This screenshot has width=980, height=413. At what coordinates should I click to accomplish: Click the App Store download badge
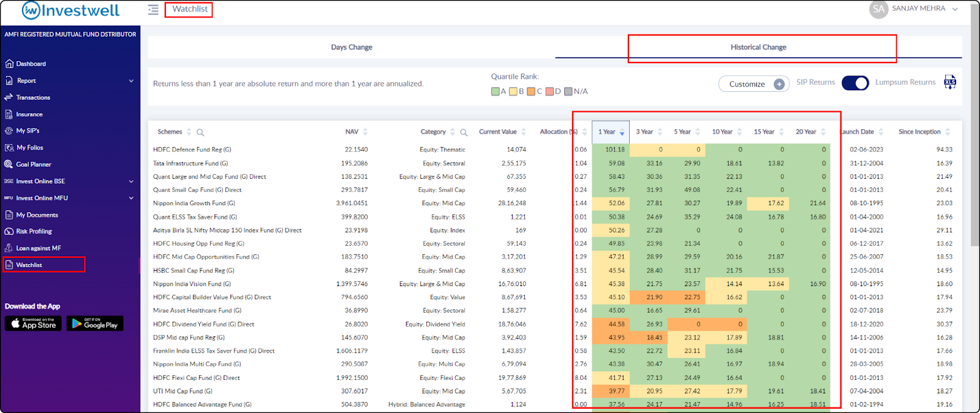(x=33, y=324)
